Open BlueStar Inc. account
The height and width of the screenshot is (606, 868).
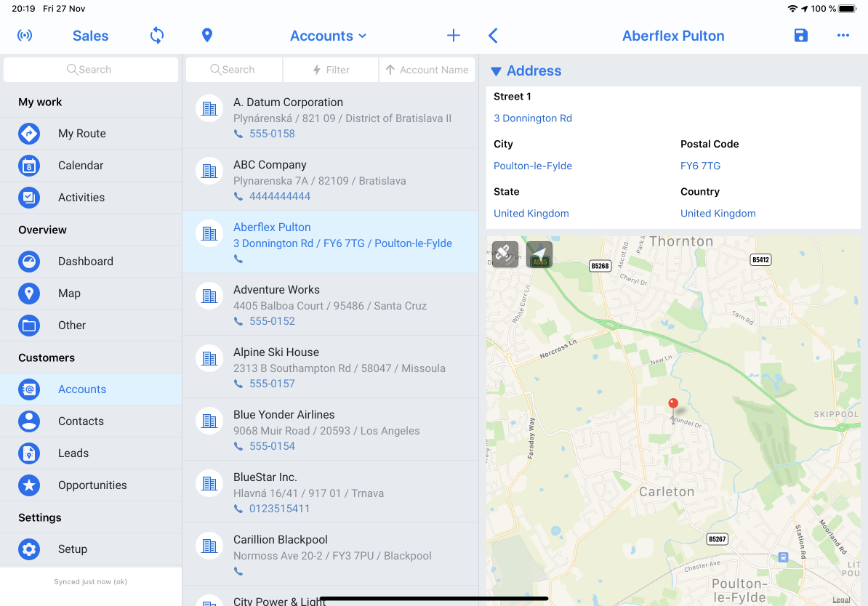coord(331,492)
